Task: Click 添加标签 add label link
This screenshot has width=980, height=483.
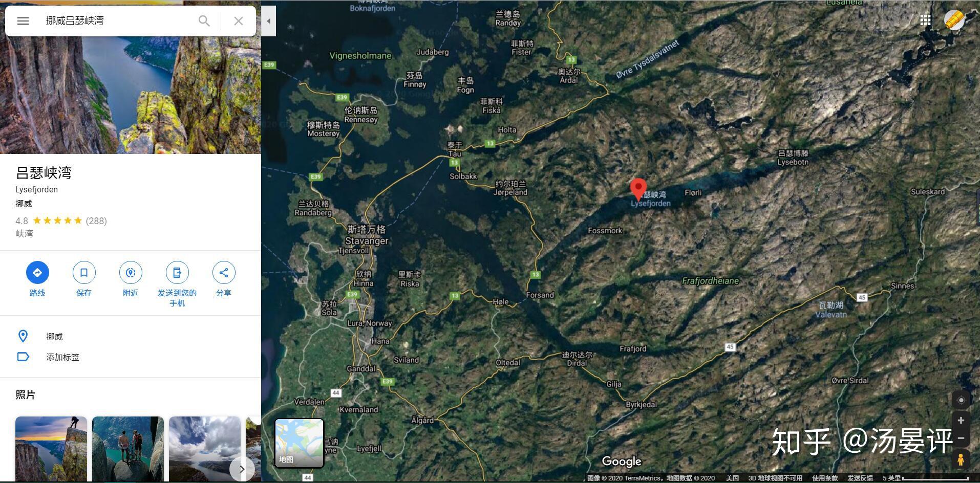Action: (62, 357)
